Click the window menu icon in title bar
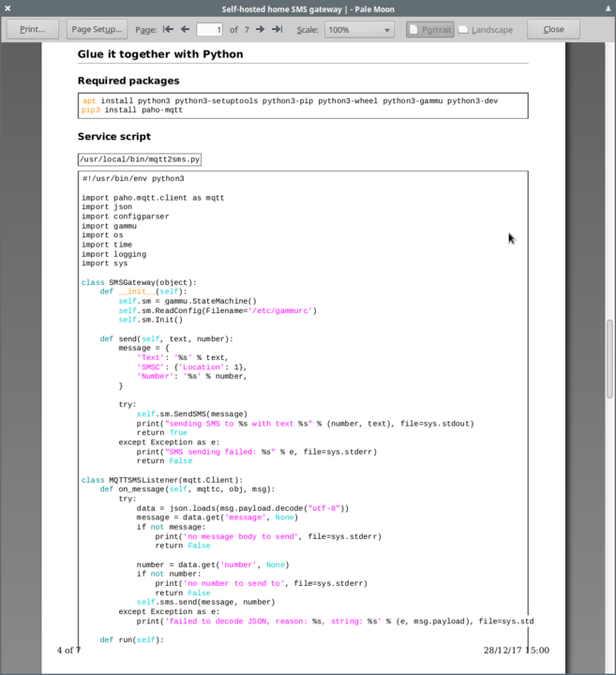 [x=9, y=8]
